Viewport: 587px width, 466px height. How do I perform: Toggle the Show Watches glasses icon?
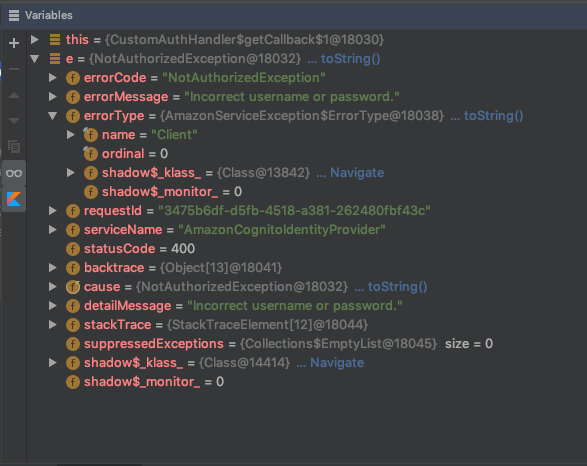[x=14, y=173]
